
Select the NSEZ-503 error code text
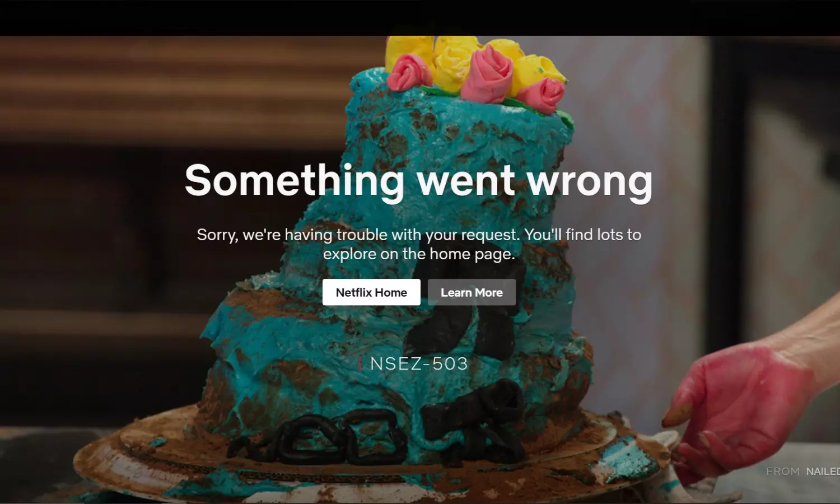coord(419,364)
